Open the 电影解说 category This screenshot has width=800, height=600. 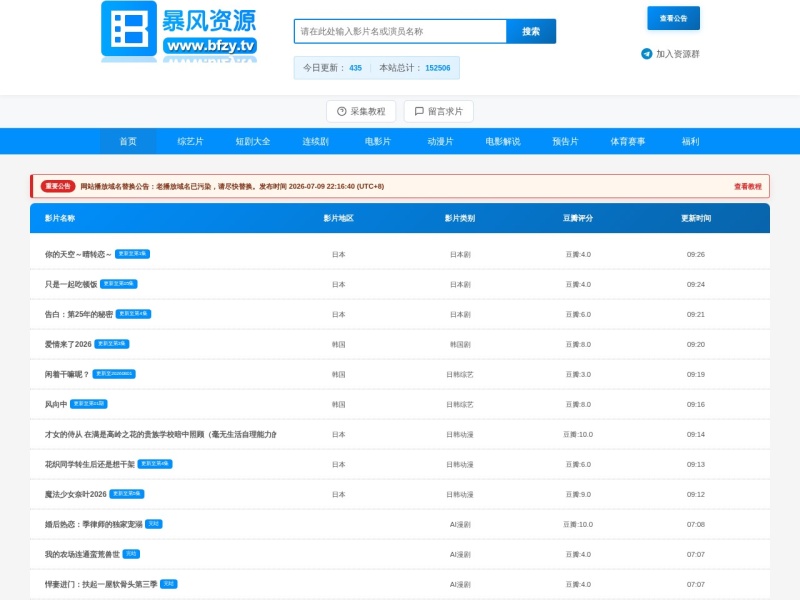click(x=503, y=141)
